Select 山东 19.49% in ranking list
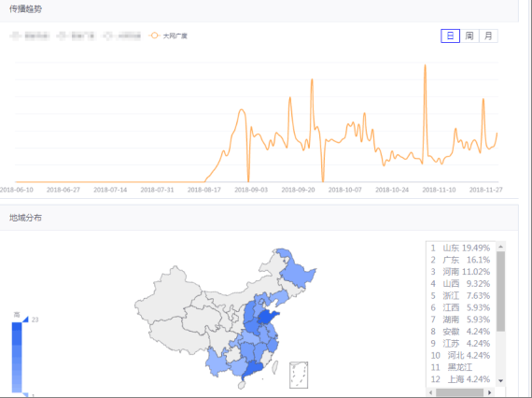Viewport: 532px width, 398px height. pos(460,248)
